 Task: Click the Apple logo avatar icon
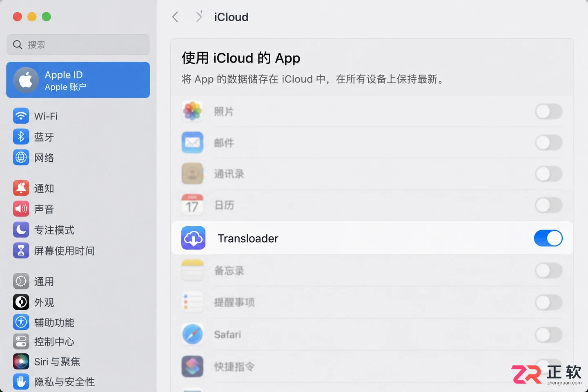pyautogui.click(x=26, y=80)
